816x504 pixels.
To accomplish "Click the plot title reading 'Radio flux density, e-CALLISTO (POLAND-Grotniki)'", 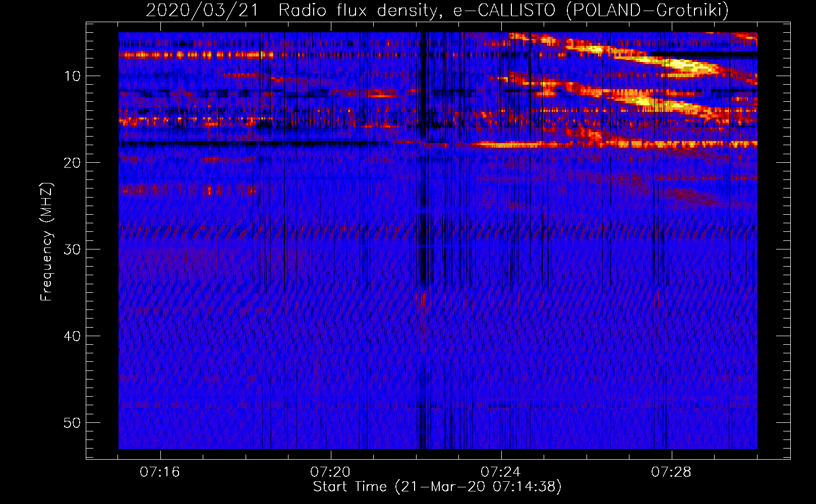I will coord(503,10).
